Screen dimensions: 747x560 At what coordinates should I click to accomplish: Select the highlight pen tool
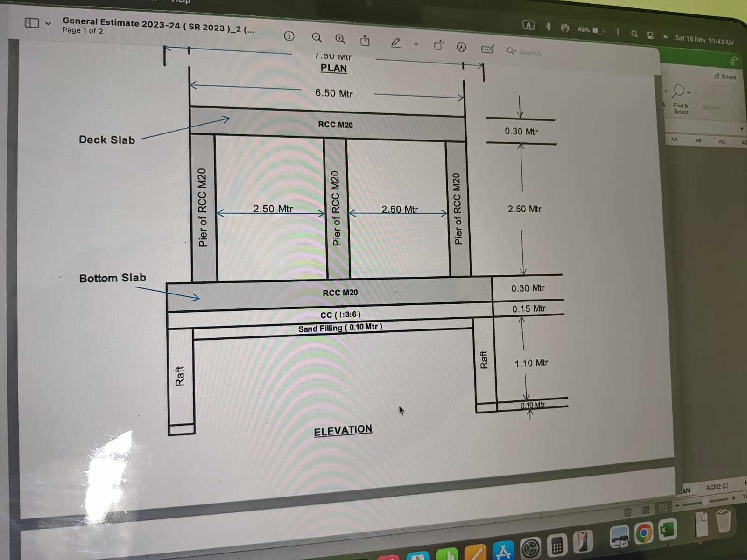[x=396, y=43]
